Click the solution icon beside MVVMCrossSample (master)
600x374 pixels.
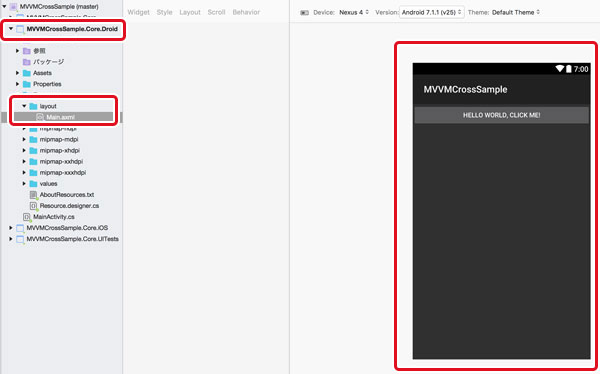pyautogui.click(x=13, y=7)
